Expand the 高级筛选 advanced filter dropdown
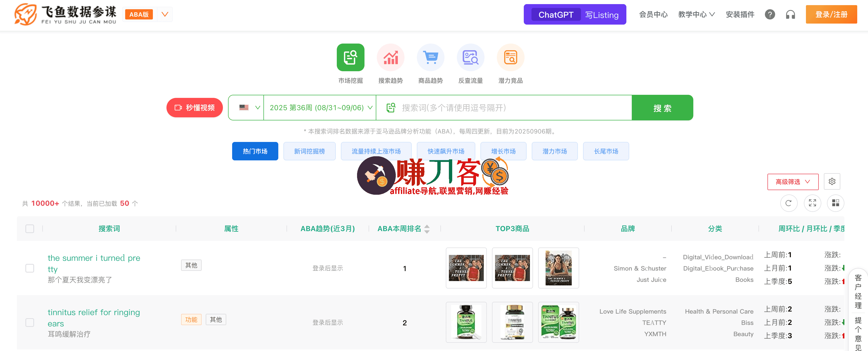868x351 pixels. point(793,181)
